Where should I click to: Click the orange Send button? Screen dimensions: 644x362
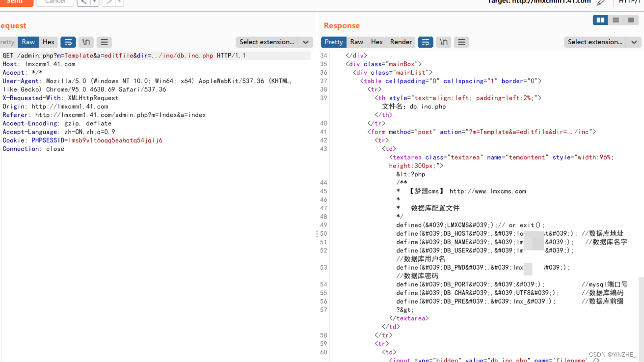pyautogui.click(x=16, y=2)
